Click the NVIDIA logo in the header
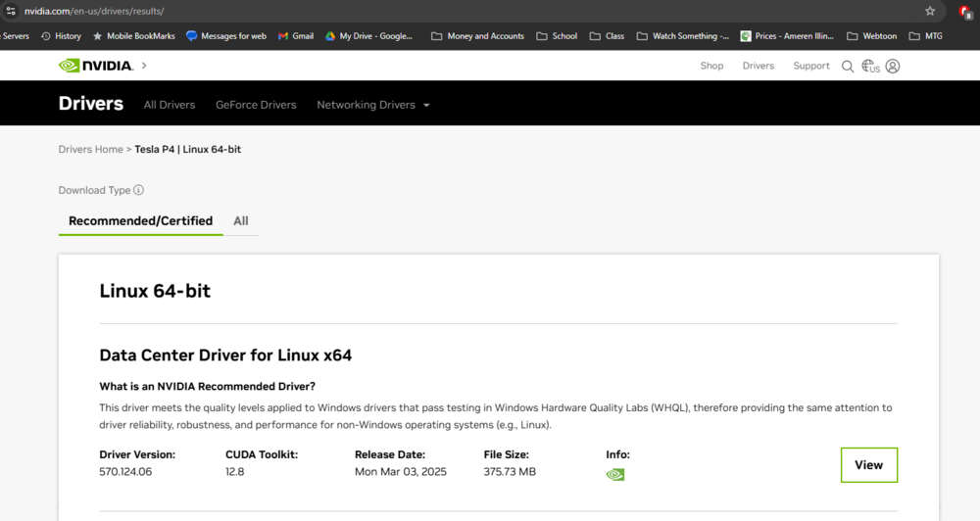The width and height of the screenshot is (980, 521). (96, 66)
